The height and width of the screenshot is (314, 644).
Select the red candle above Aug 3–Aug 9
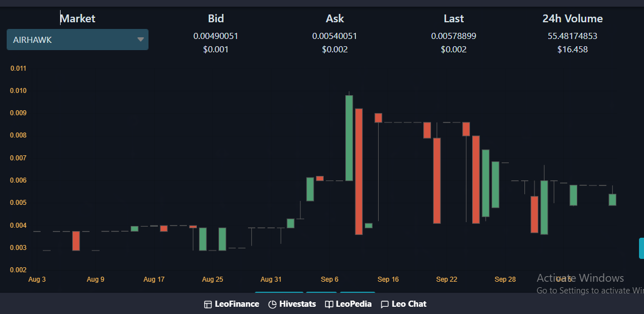pos(76,241)
